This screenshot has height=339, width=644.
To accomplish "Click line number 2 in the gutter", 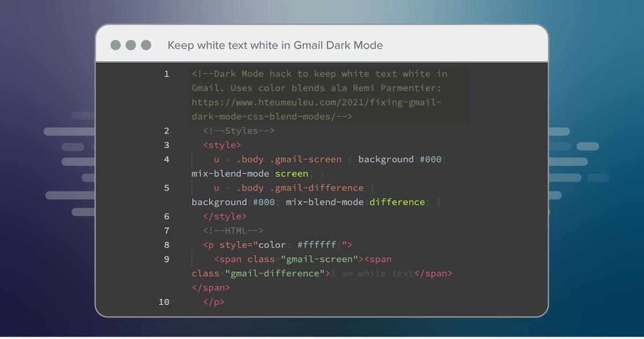I will [166, 131].
